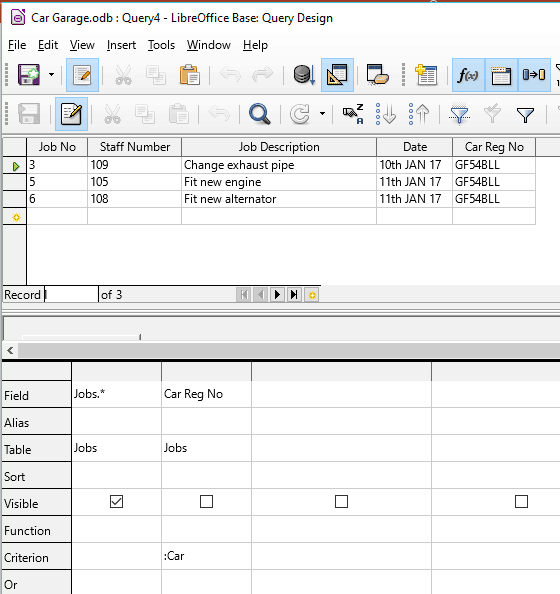Toggle Design View on/off icon
Viewport: 560px width, 594px height.
337,75
